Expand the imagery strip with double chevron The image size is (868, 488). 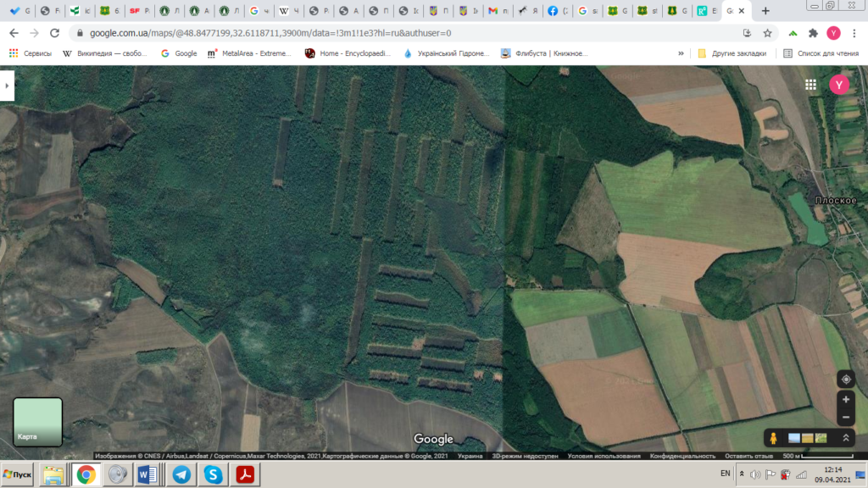point(845,438)
